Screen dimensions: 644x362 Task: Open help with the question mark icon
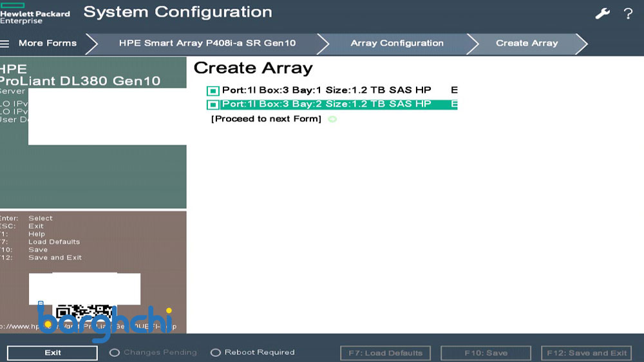[628, 14]
